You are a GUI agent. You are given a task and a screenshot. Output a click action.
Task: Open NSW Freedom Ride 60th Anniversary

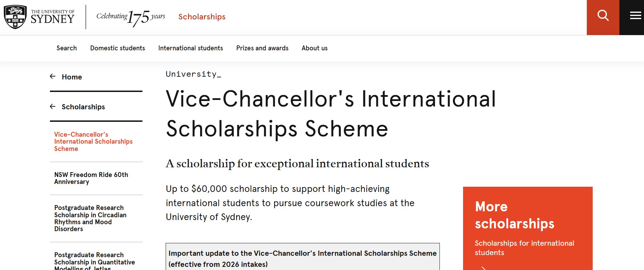click(91, 178)
